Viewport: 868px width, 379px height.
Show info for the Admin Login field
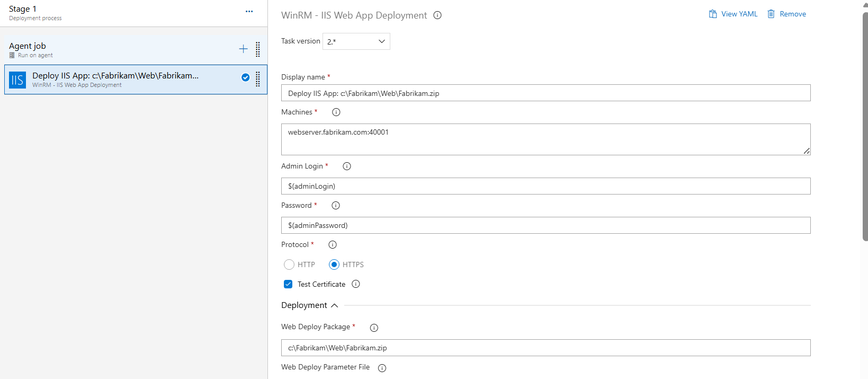point(347,166)
